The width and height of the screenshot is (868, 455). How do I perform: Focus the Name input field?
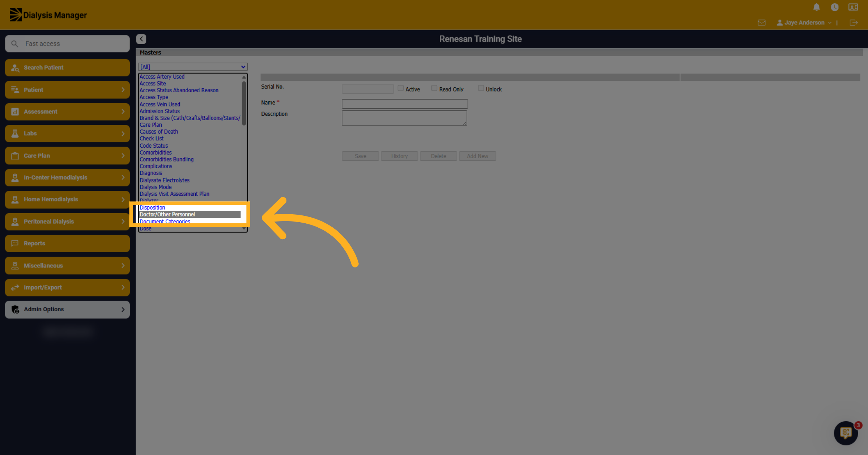pos(405,104)
